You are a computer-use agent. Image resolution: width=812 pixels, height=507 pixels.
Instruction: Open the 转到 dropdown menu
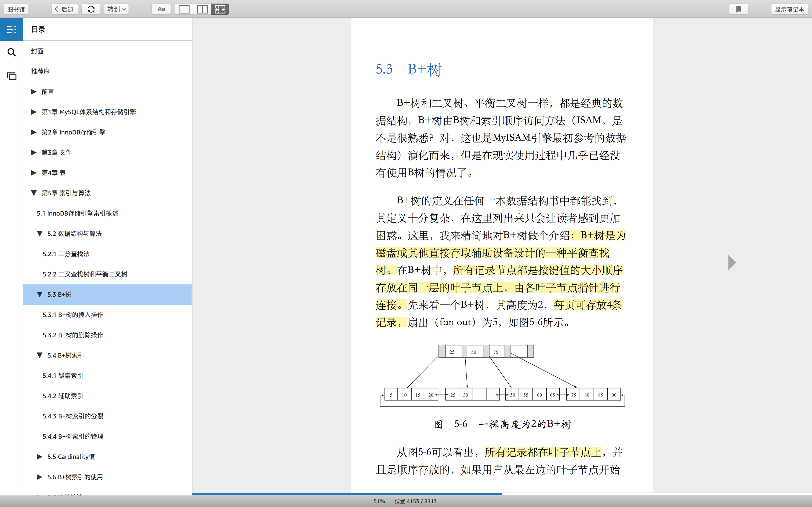click(x=117, y=9)
